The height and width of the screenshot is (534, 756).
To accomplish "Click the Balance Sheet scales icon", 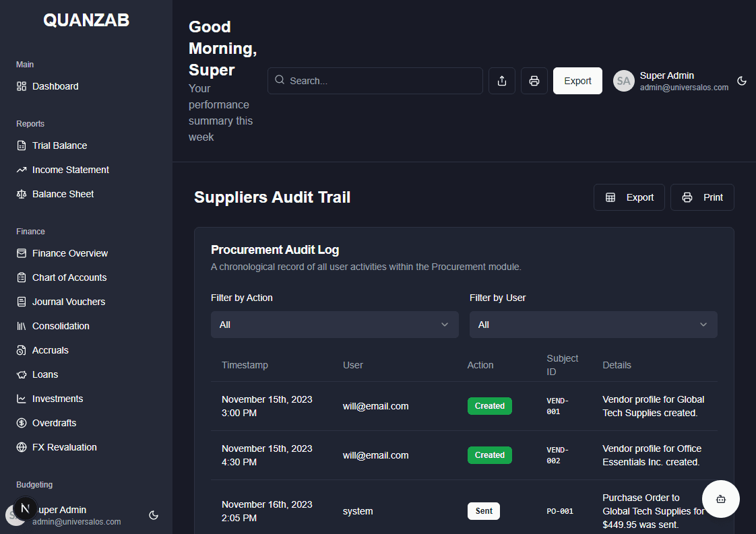I will pyautogui.click(x=21, y=194).
